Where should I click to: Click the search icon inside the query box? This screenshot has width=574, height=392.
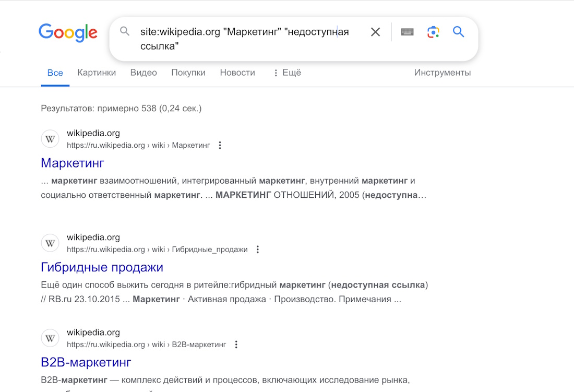[x=125, y=31]
